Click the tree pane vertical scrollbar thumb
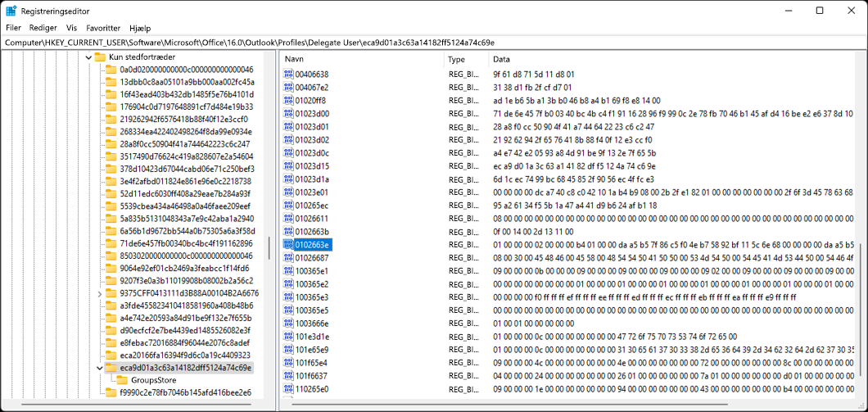This screenshot has width=868, height=412. point(269,248)
